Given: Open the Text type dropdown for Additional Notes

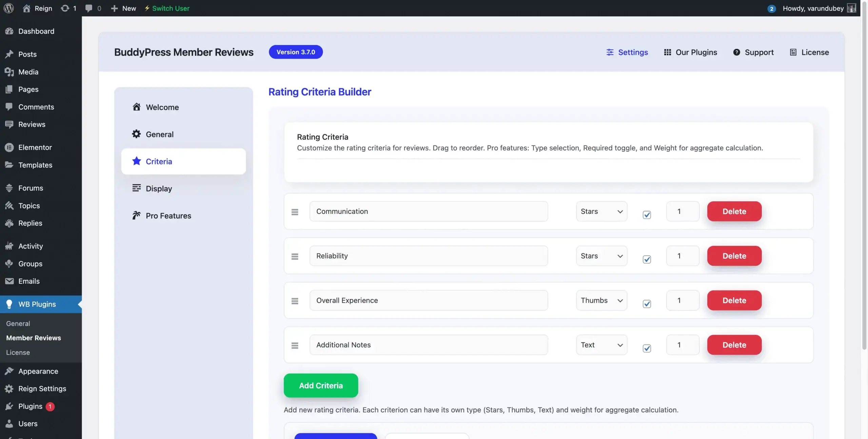Looking at the screenshot, I should pos(601,345).
